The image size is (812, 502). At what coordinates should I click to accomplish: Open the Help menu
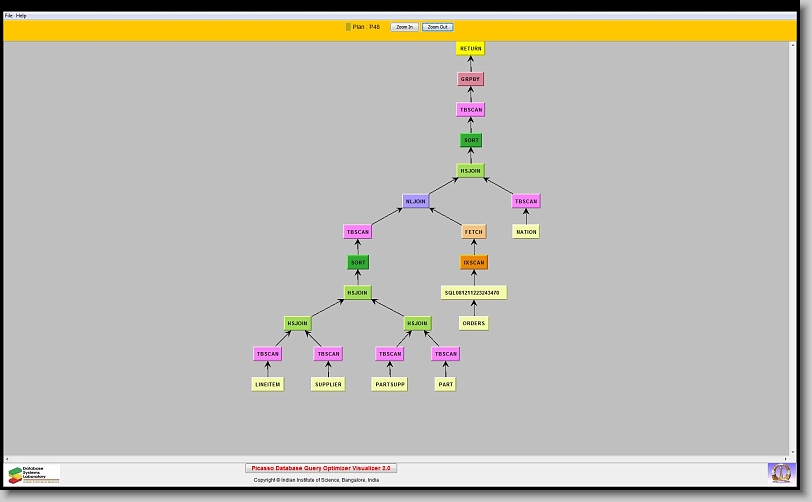click(x=22, y=16)
